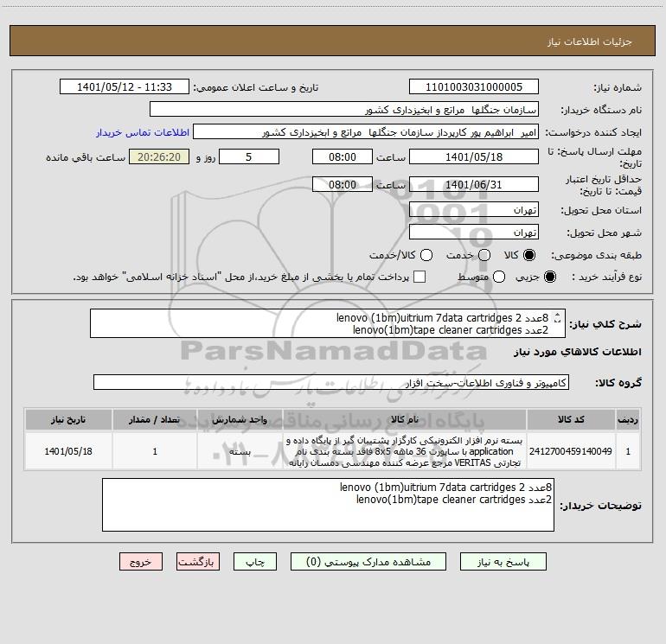The width and height of the screenshot is (666, 644).
Task: Toggle the اسناد خزانه اسلامی payment checkbox
Action: 419,277
